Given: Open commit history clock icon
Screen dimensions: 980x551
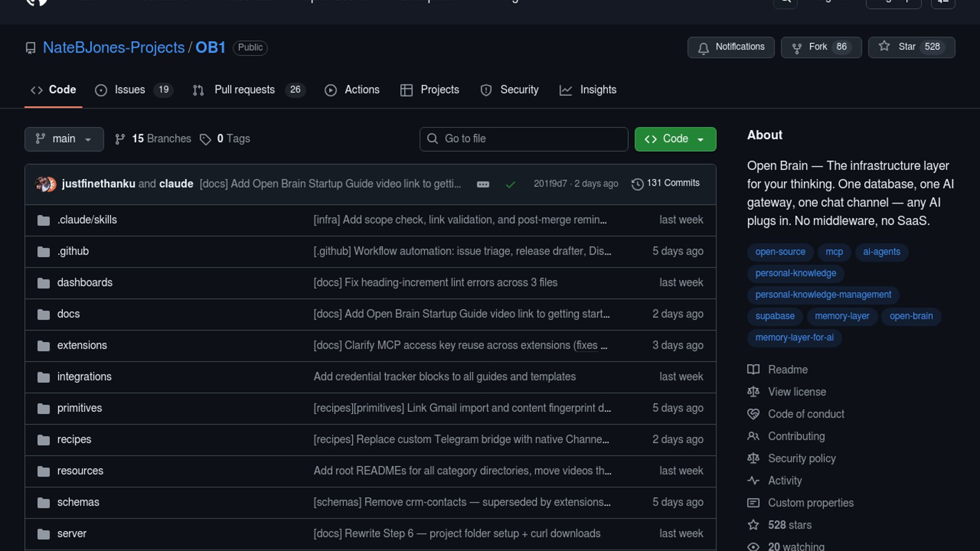Looking at the screenshot, I should (637, 184).
